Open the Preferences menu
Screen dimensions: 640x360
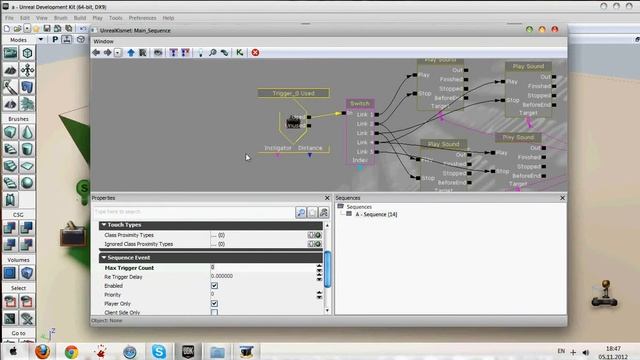142,18
